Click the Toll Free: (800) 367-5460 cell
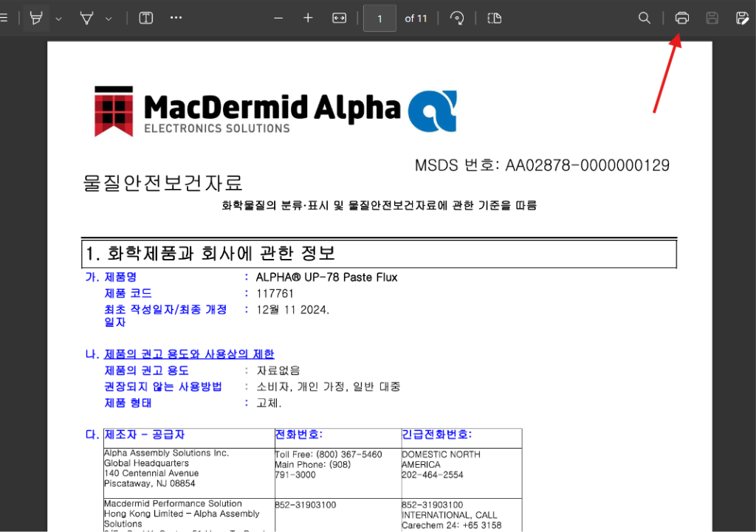Screen dimensions: 756x532 point(328,455)
